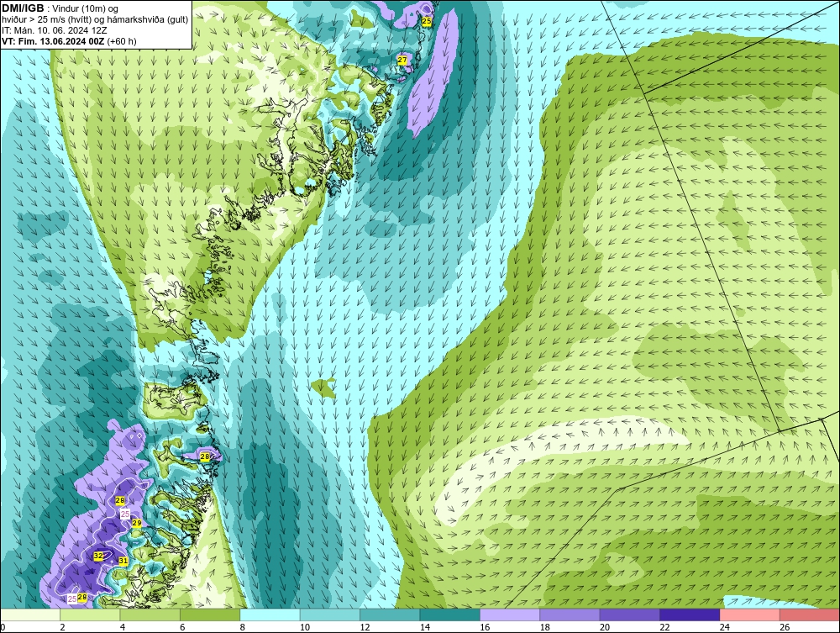840x633 pixels.
Task: Choose the 22–24 m/s dark indigo legend swatch
Action: [x=690, y=615]
